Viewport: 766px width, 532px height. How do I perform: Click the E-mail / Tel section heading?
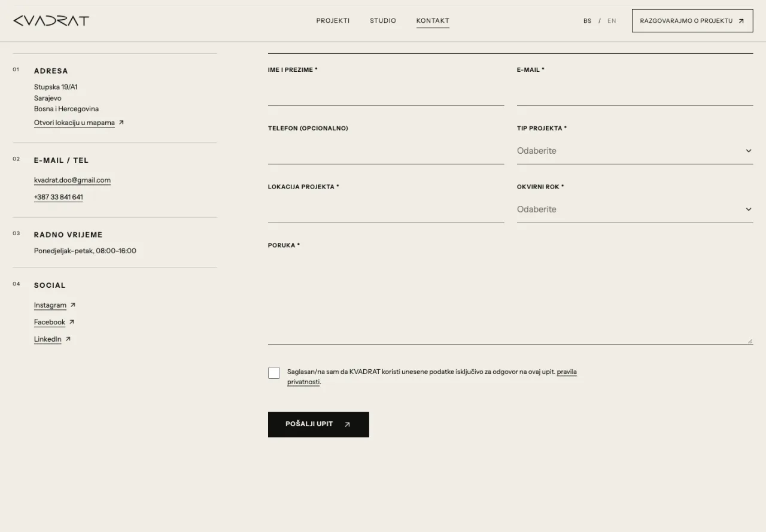point(61,160)
